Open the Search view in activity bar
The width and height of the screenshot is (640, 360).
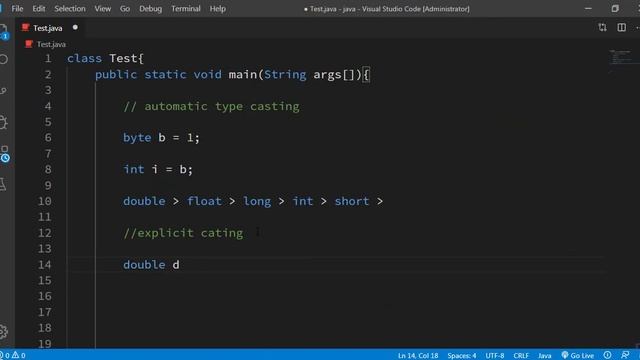click(4, 59)
